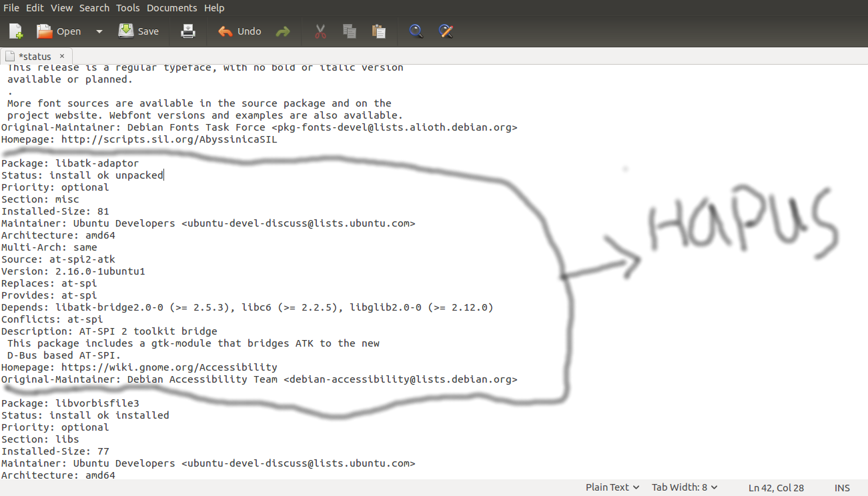
Task: Place cursor in 'Status: install ok unpacked' line
Action: (x=82, y=175)
